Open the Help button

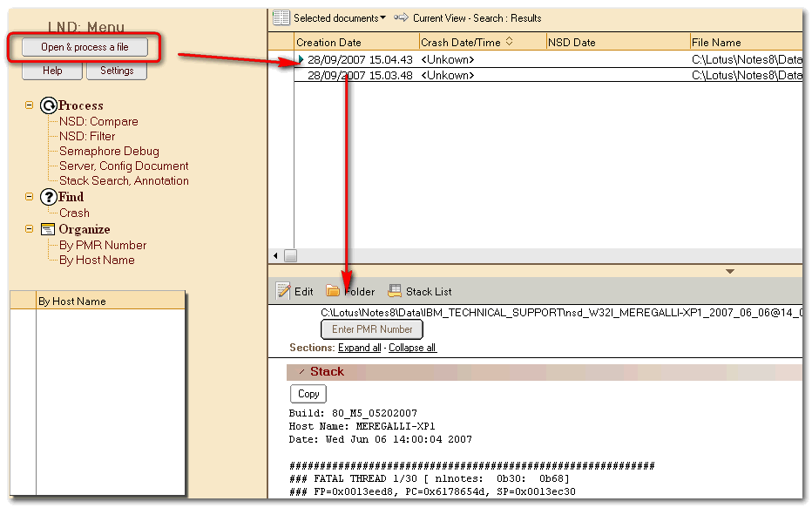click(x=52, y=71)
